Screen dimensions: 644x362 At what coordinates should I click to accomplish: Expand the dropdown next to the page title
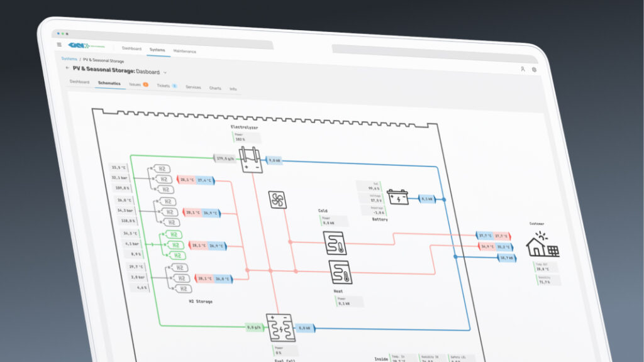(x=165, y=73)
